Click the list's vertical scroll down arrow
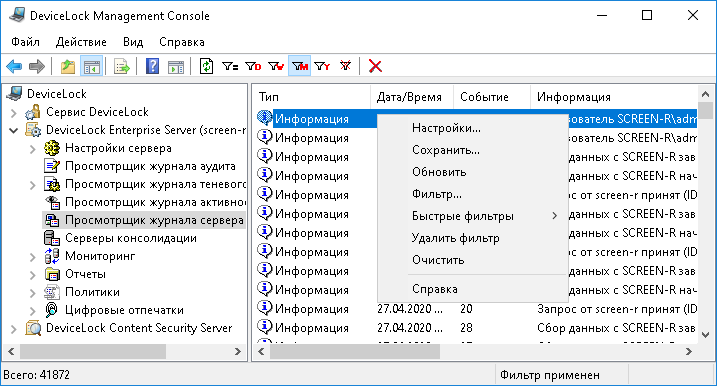 [705, 335]
